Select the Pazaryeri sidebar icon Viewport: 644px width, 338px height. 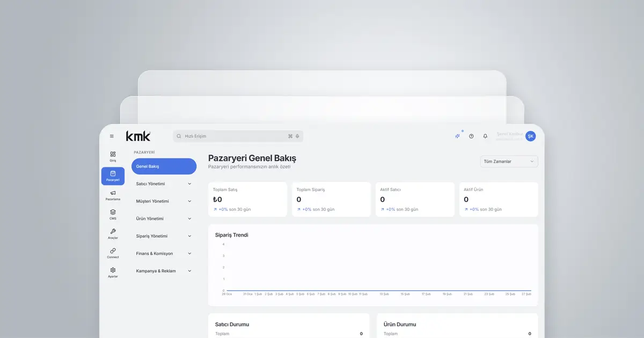(113, 176)
